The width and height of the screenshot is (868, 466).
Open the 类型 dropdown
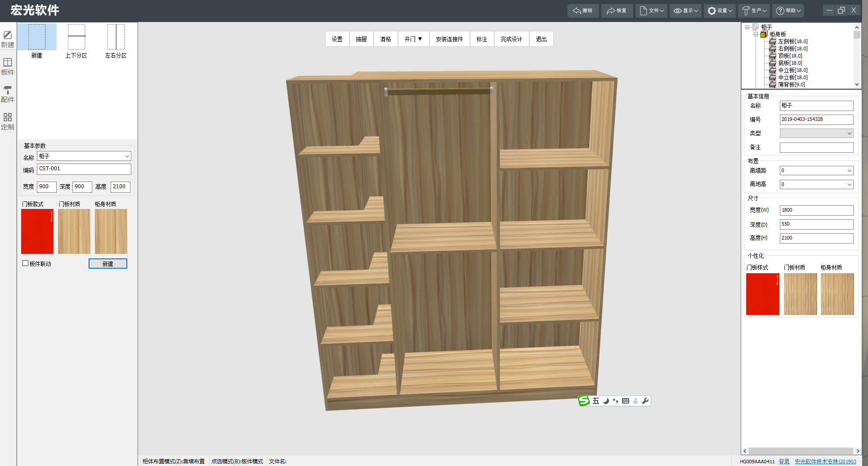pos(816,133)
